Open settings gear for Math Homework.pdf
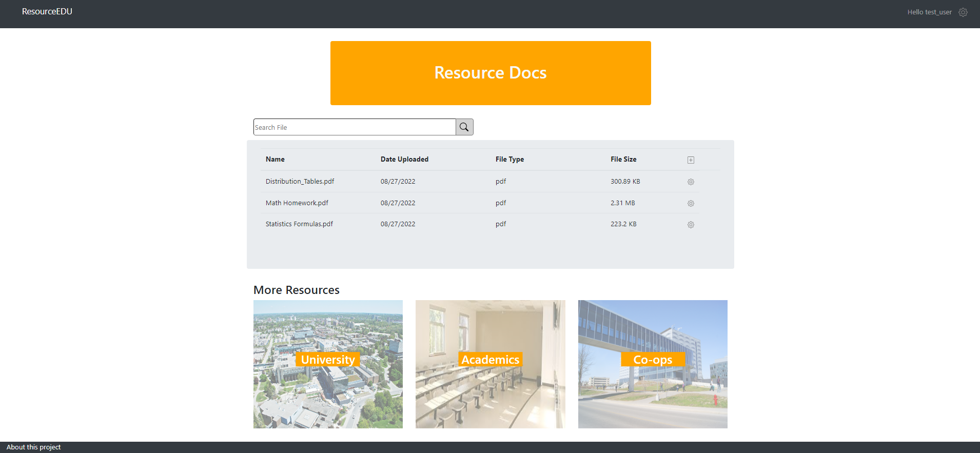 691,204
